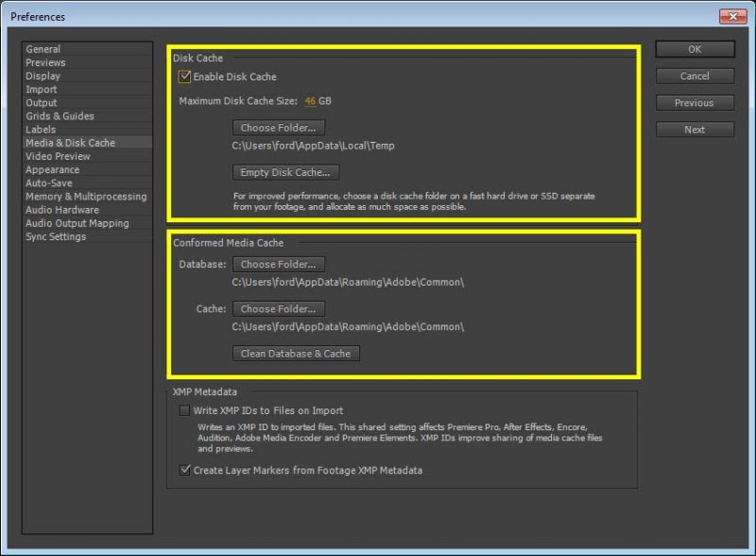Switch to the Audio Hardware category
The image size is (756, 556).
click(62, 210)
